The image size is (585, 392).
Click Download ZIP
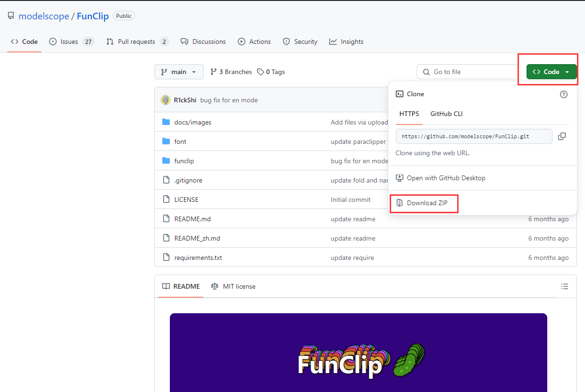coord(422,203)
